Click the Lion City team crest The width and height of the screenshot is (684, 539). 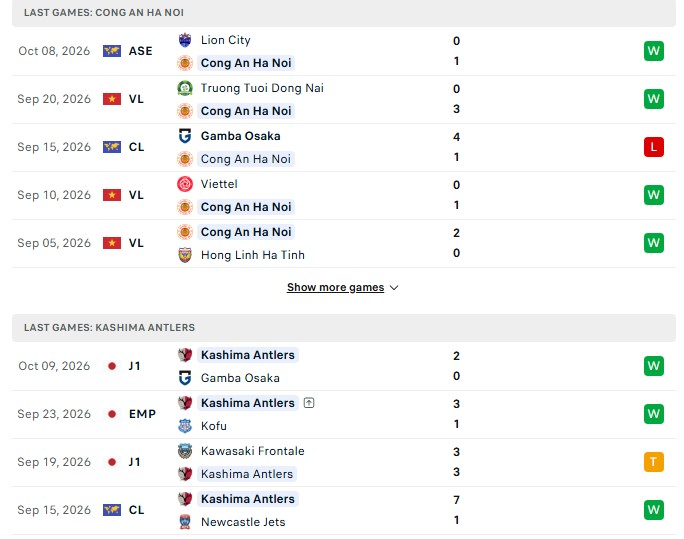pyautogui.click(x=185, y=40)
